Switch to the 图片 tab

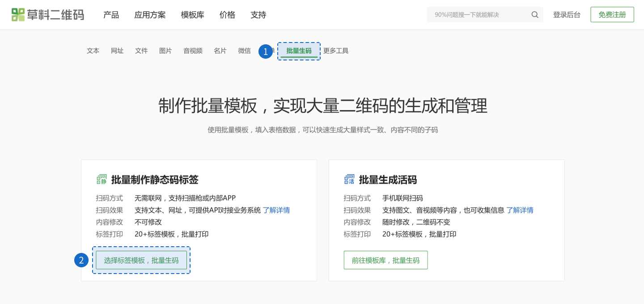click(x=165, y=51)
